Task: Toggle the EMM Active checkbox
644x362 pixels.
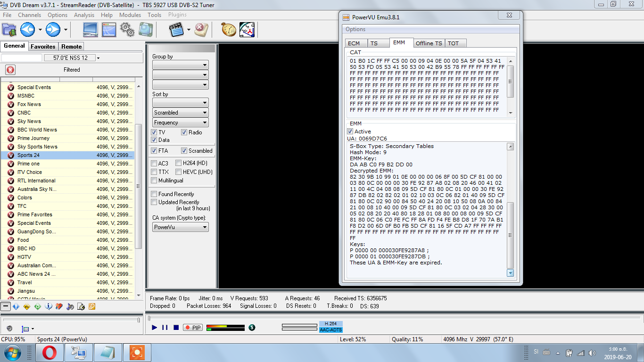Action: tap(350, 132)
